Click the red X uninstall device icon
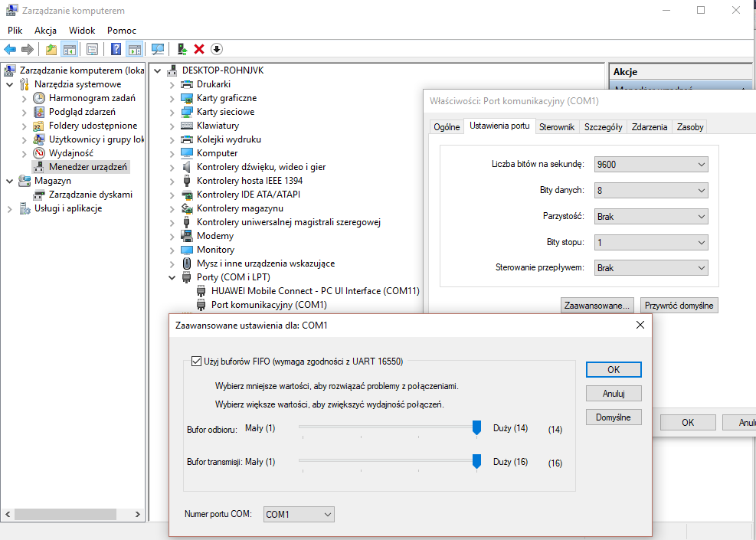 coord(199,49)
